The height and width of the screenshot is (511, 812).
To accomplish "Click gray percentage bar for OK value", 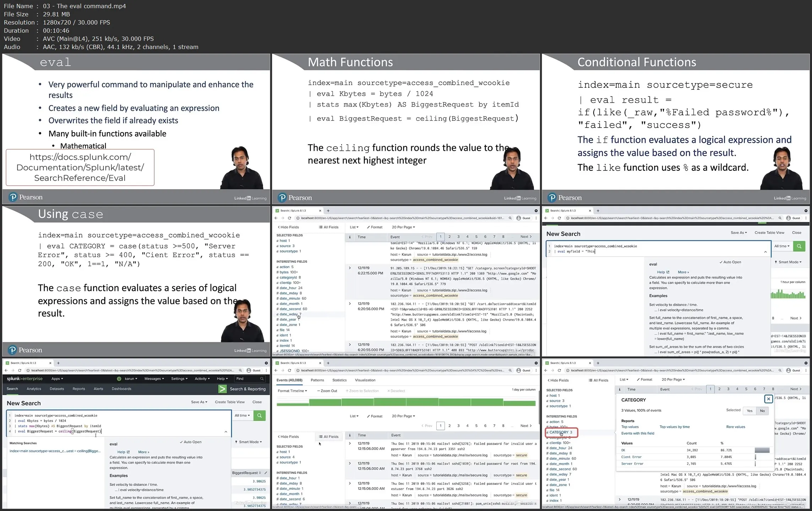I will pos(762,450).
